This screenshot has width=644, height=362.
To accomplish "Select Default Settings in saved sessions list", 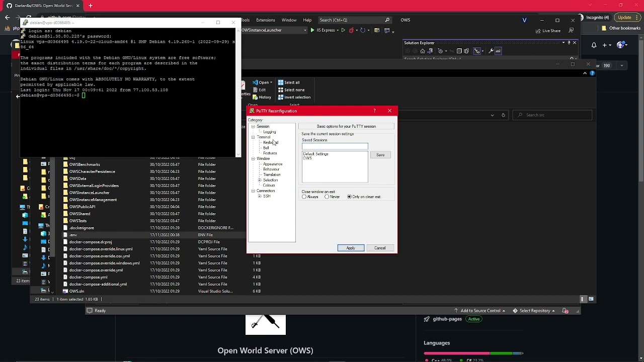I will [x=315, y=154].
